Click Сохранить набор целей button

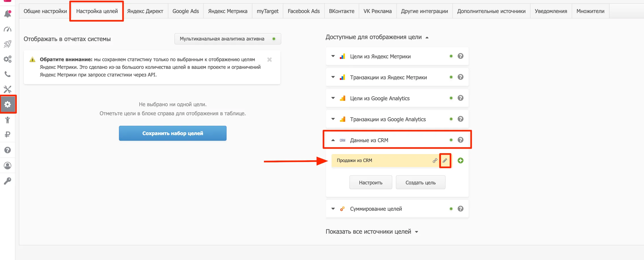pos(173,133)
